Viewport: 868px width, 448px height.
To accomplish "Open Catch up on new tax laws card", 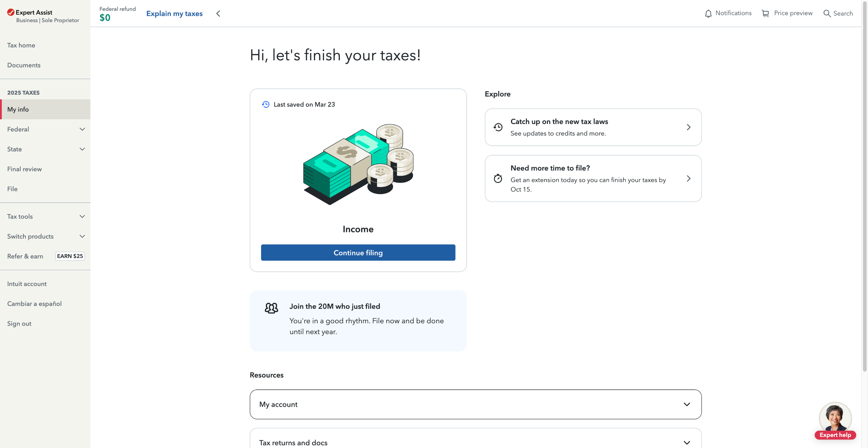I will [x=593, y=127].
